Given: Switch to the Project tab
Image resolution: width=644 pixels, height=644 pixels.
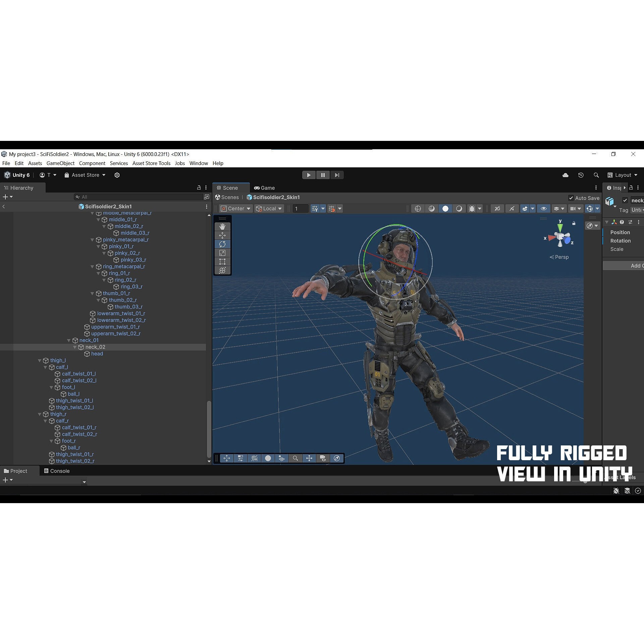Looking at the screenshot, I should click(16, 471).
